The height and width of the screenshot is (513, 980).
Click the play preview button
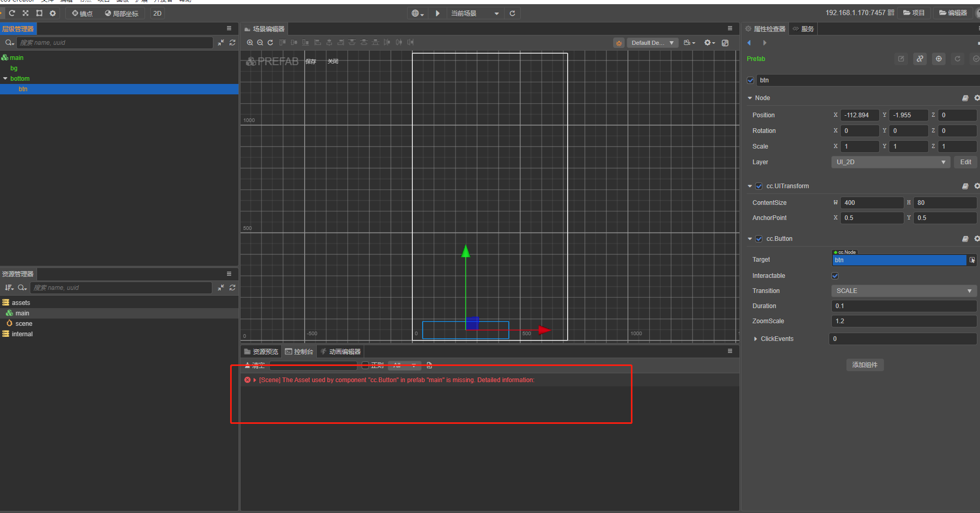[438, 14]
